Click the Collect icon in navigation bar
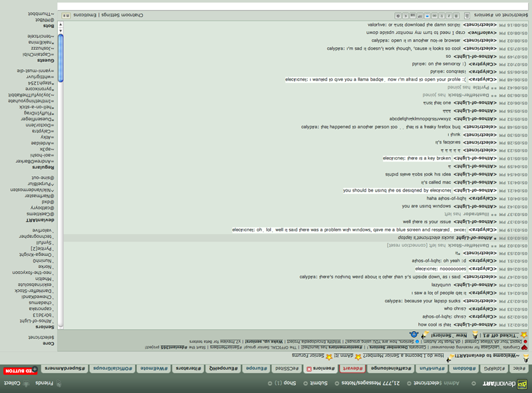This screenshot has width=532, height=393. tap(26, 384)
